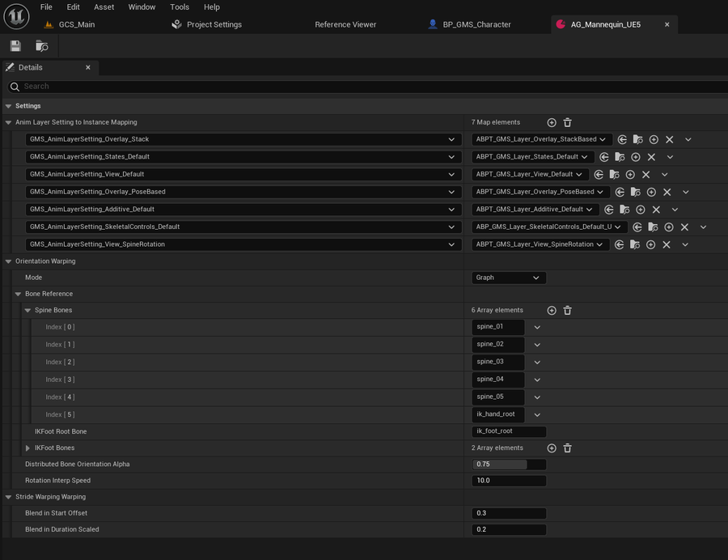The height and width of the screenshot is (560, 728).
Task: Collapse Bone Reference section
Action: tap(18, 294)
